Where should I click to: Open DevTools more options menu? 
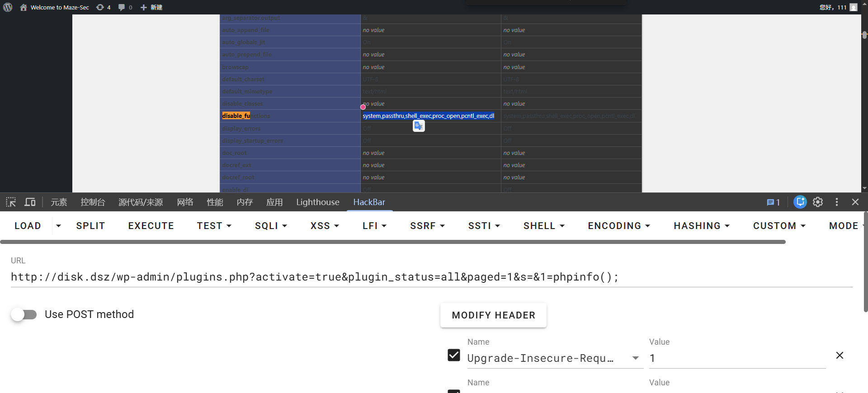[x=836, y=202]
